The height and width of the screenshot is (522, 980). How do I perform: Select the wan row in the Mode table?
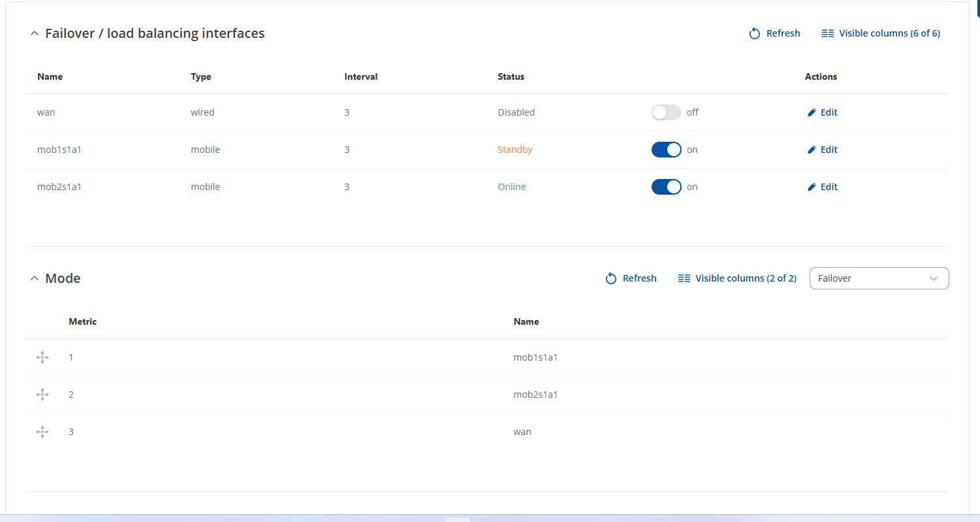coord(522,432)
